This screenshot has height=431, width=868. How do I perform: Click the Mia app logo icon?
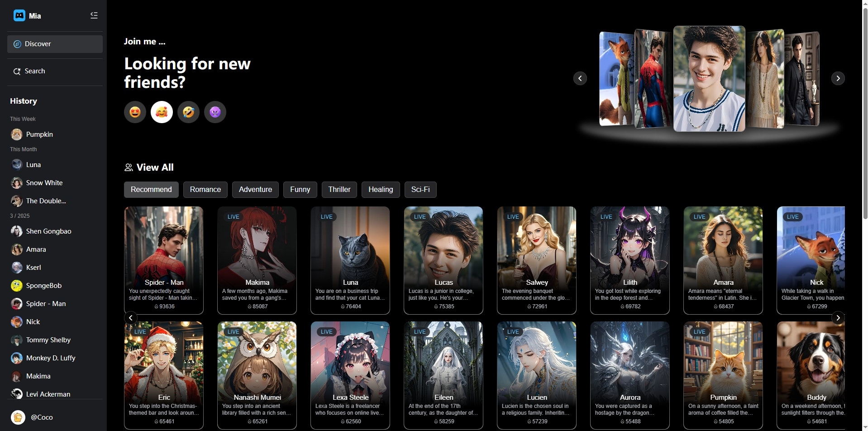[x=19, y=15]
